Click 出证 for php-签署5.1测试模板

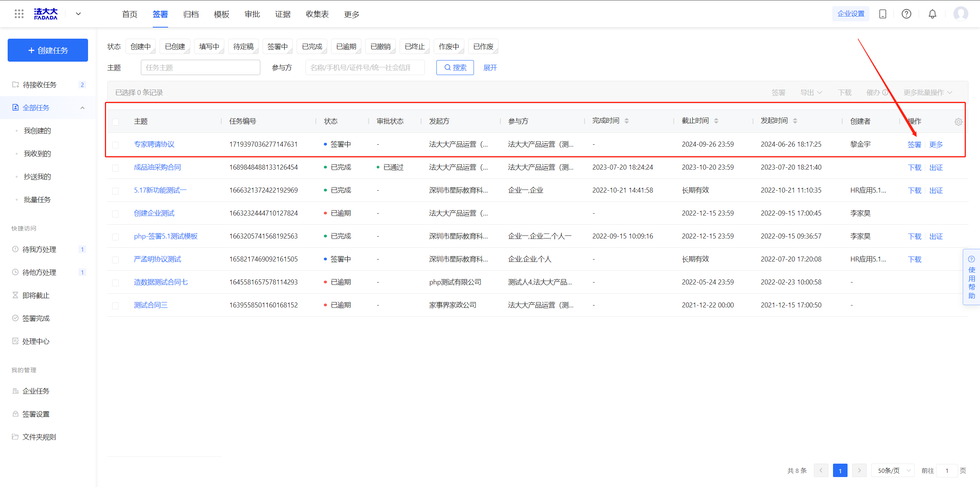pyautogui.click(x=936, y=236)
